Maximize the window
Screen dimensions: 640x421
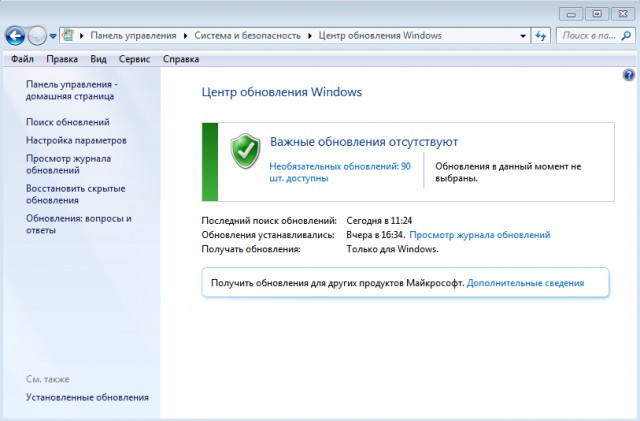coord(597,14)
